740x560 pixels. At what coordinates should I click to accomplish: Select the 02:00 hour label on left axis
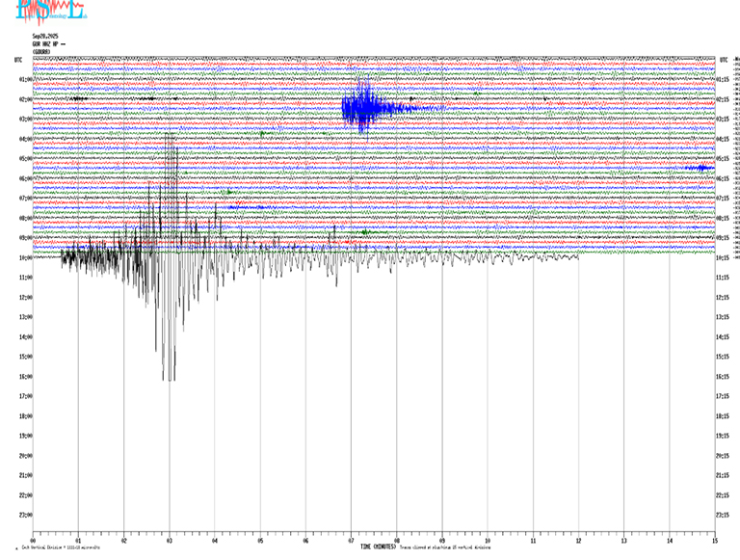pos(26,99)
